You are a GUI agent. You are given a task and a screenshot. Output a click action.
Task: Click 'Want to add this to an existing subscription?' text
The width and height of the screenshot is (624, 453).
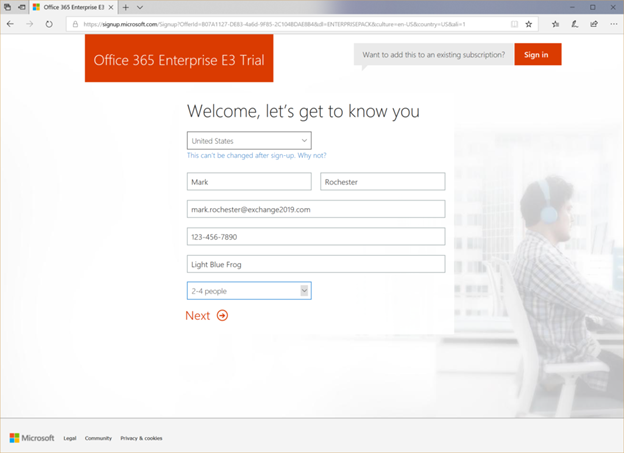pyautogui.click(x=434, y=55)
